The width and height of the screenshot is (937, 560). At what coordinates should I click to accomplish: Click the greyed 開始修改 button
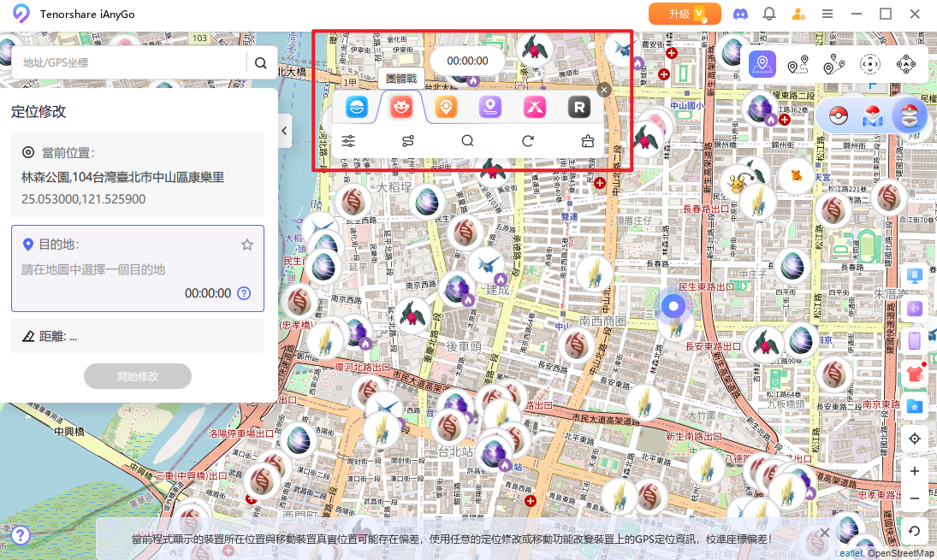(x=138, y=376)
